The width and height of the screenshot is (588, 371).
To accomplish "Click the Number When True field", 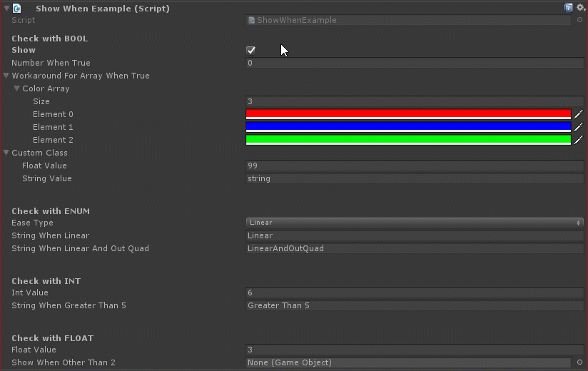I will click(x=415, y=63).
